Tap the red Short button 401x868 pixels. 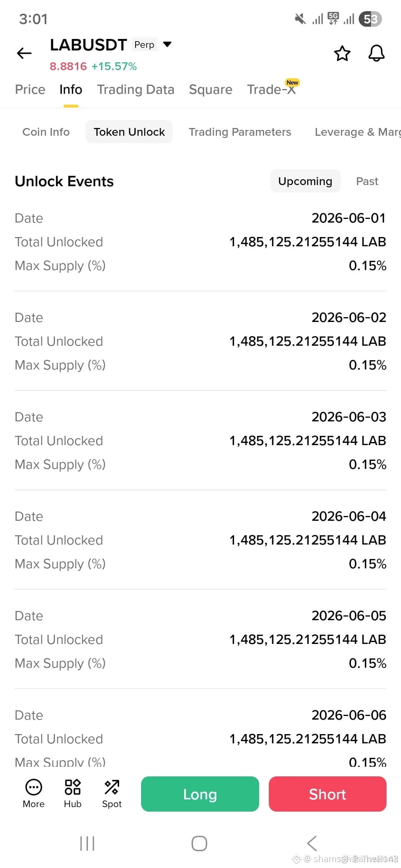[327, 794]
